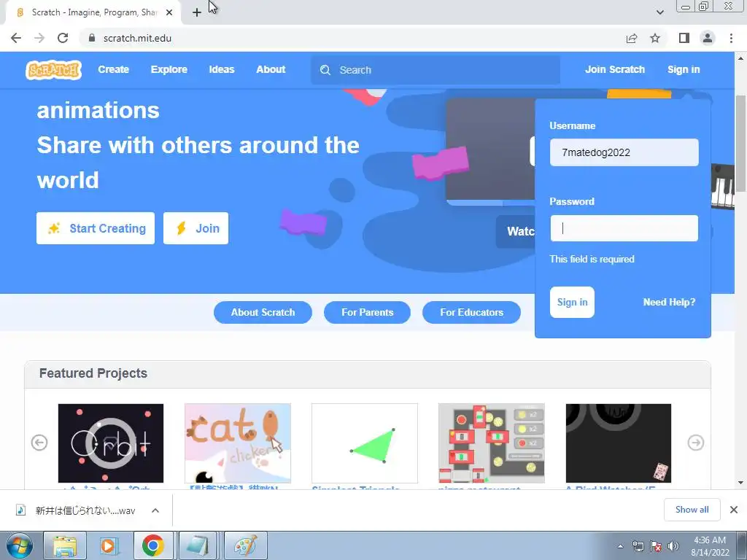
Task: Click the Join button with lightning icon
Action: (x=196, y=228)
